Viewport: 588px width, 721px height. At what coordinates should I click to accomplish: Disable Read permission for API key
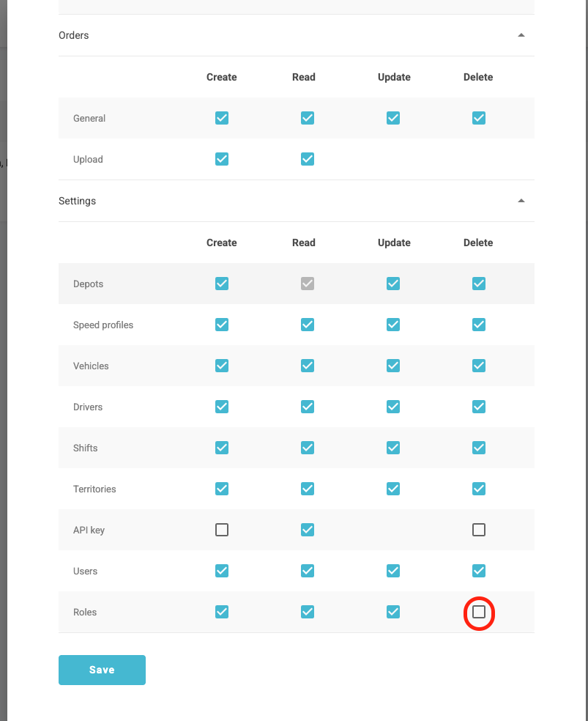(x=308, y=530)
